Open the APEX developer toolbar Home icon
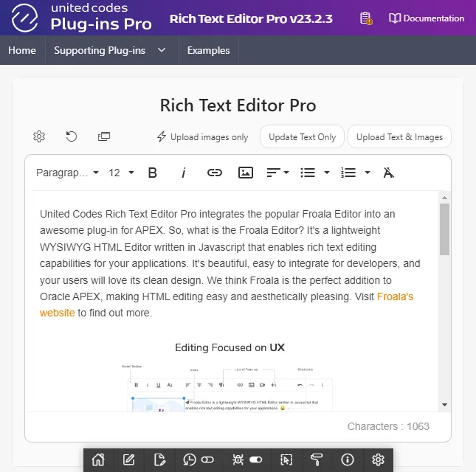The width and height of the screenshot is (476, 472). (98, 460)
